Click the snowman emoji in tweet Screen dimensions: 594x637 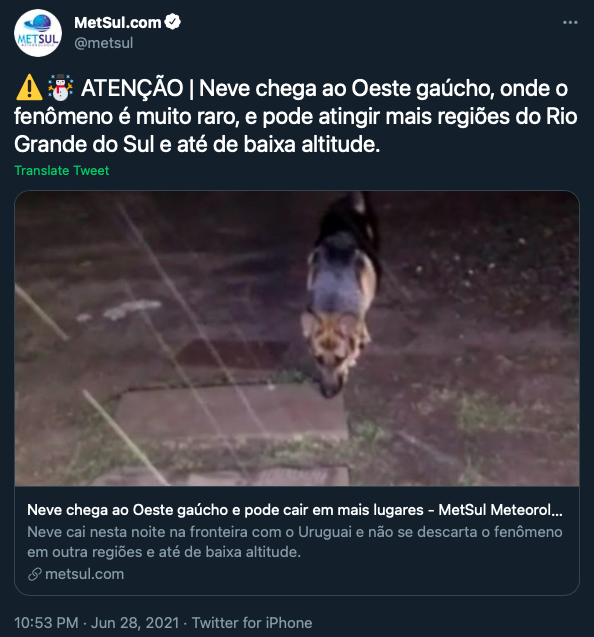coord(60,87)
